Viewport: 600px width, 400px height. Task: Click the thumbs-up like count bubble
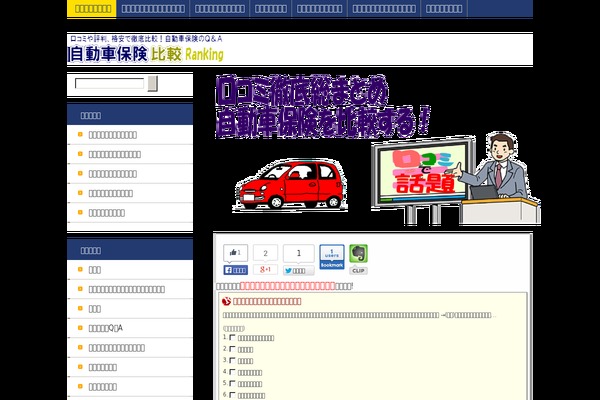(x=236, y=253)
